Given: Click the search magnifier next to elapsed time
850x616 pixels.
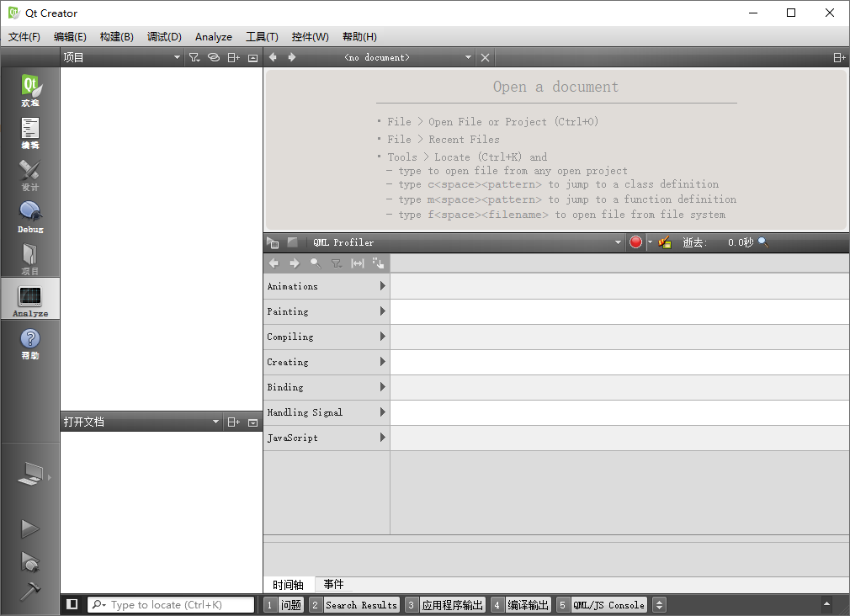Looking at the screenshot, I should click(x=763, y=242).
